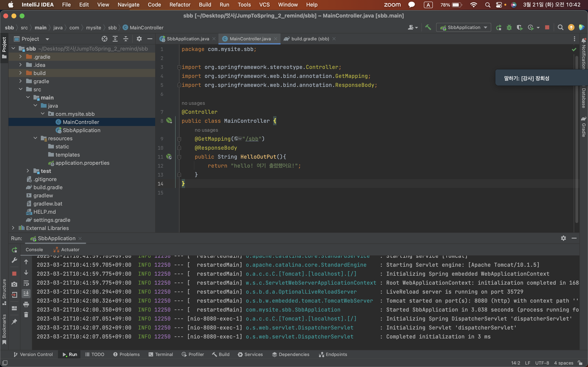
Task: Click the settings gear icon in Run panel
Action: coord(563,238)
